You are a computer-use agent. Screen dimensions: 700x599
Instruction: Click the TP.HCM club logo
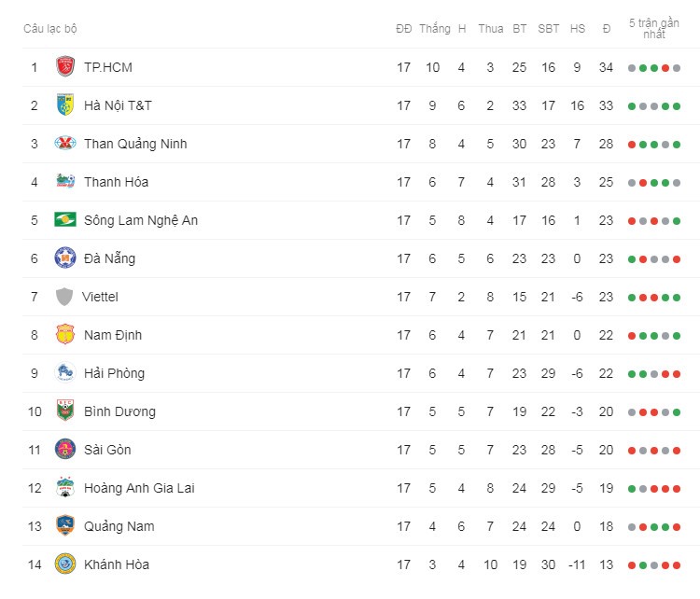point(65,66)
